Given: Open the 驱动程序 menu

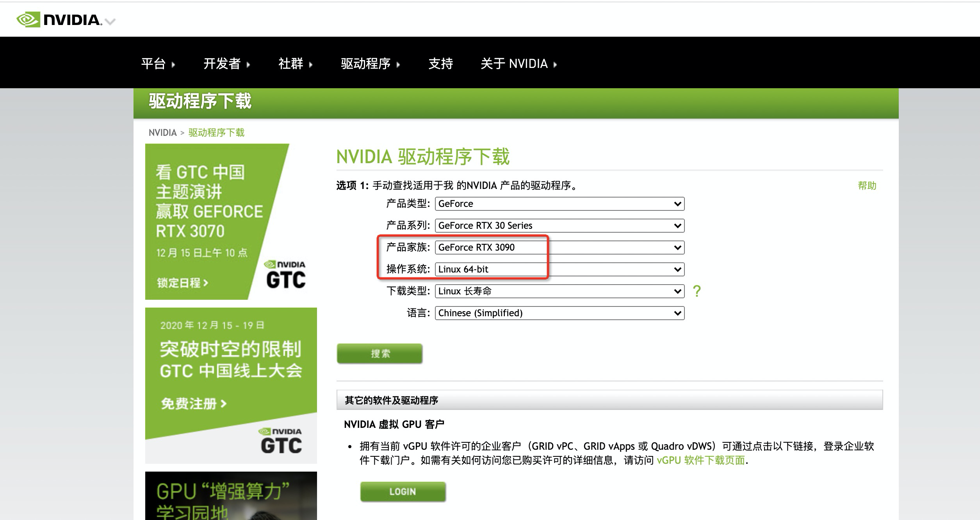Looking at the screenshot, I should [x=370, y=64].
